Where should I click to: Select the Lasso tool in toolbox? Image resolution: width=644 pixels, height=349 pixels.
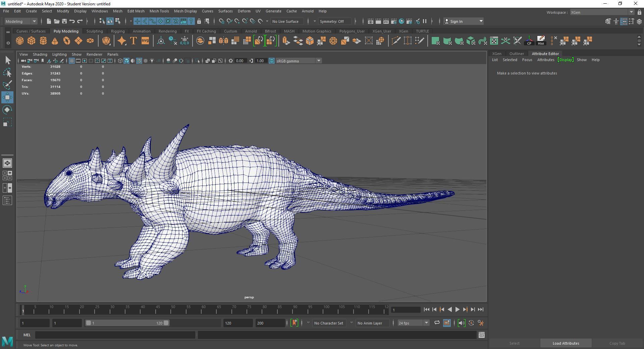tap(7, 72)
